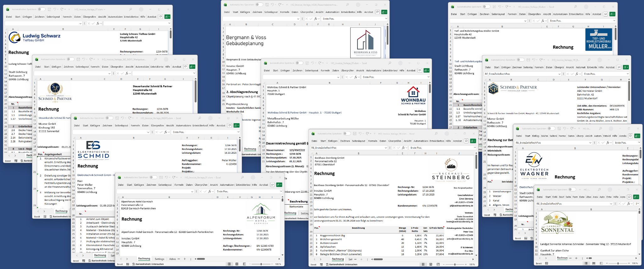Select Normal view icon in Backhaus Steinberg status bar
This screenshot has width=644, height=269.
[423, 264]
